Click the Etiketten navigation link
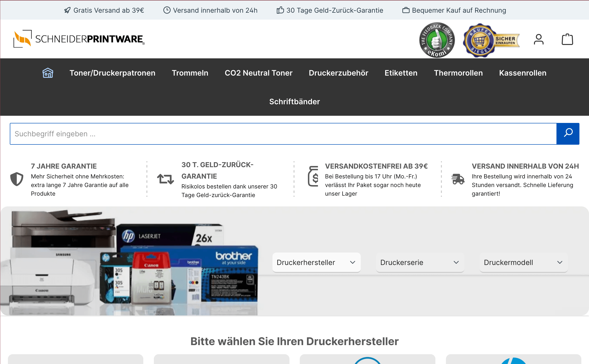This screenshot has width=589, height=364. (x=401, y=73)
